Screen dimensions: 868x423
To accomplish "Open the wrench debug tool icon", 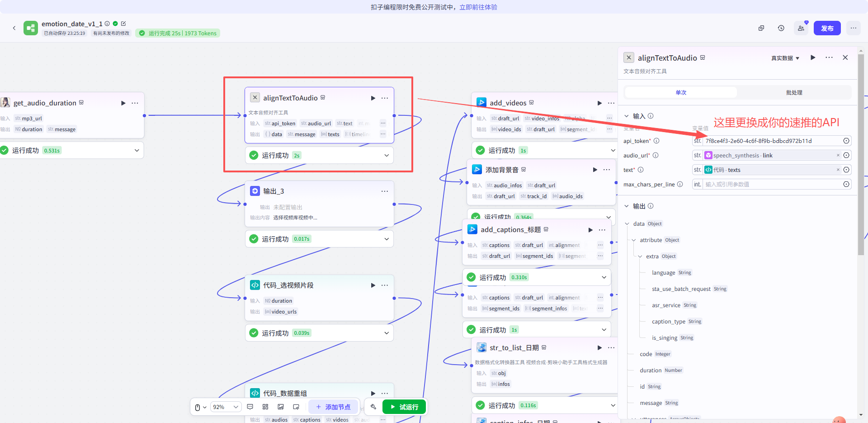I will tap(373, 407).
